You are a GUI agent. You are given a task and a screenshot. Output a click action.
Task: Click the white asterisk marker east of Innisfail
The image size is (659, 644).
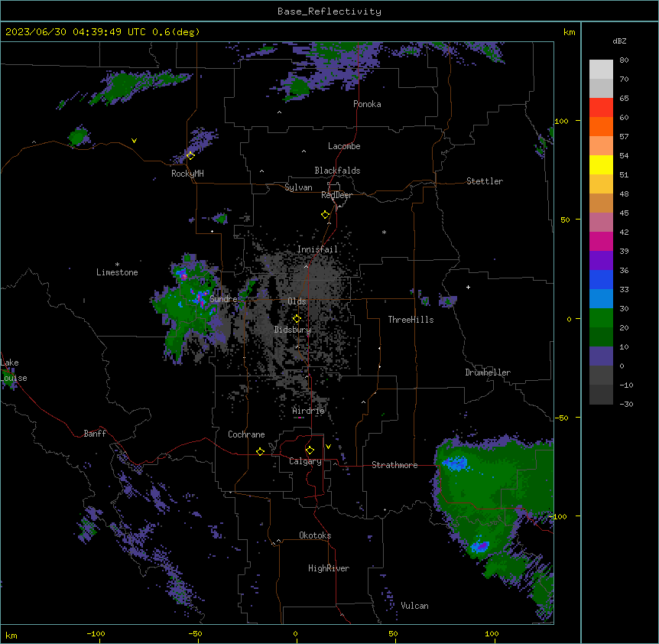click(x=384, y=232)
